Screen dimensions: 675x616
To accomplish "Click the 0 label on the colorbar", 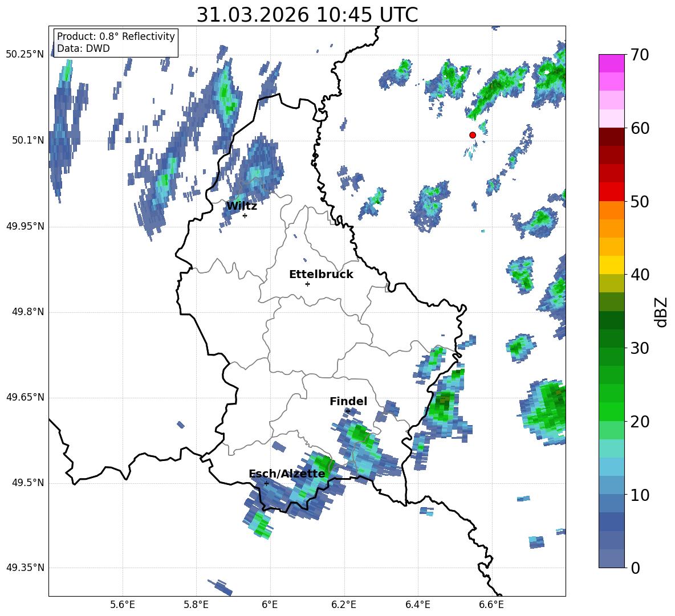I will coord(635,568).
